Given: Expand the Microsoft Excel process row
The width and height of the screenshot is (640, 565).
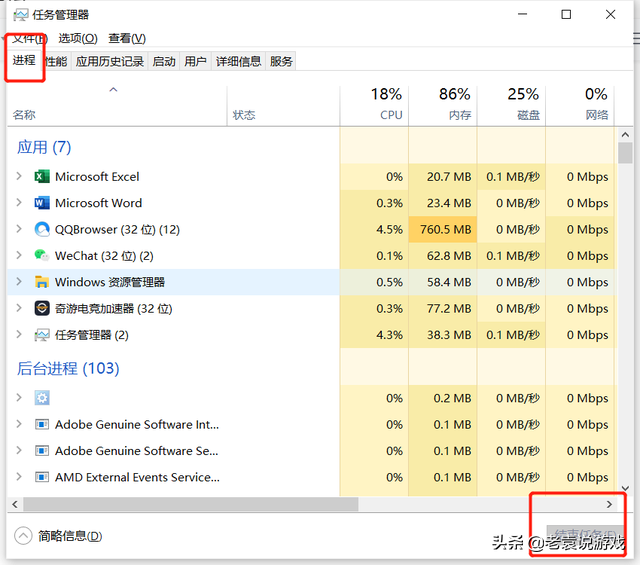Looking at the screenshot, I should [x=19, y=177].
